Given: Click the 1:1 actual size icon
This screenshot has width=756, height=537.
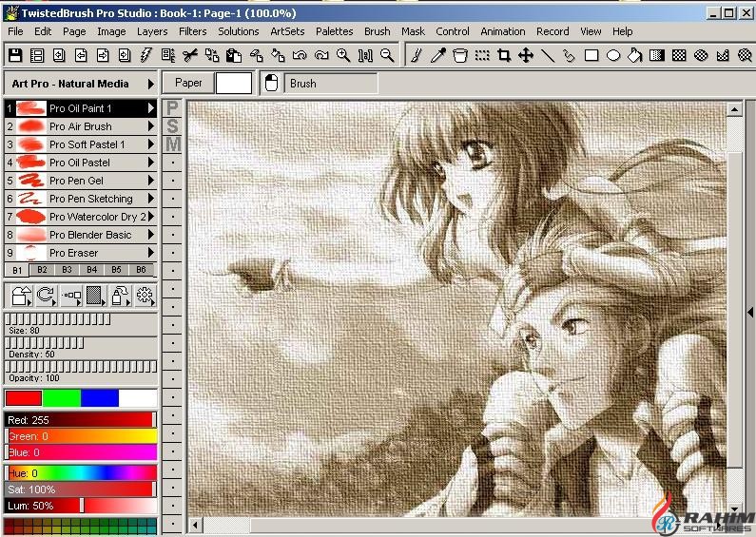Looking at the screenshot, I should click(x=365, y=55).
